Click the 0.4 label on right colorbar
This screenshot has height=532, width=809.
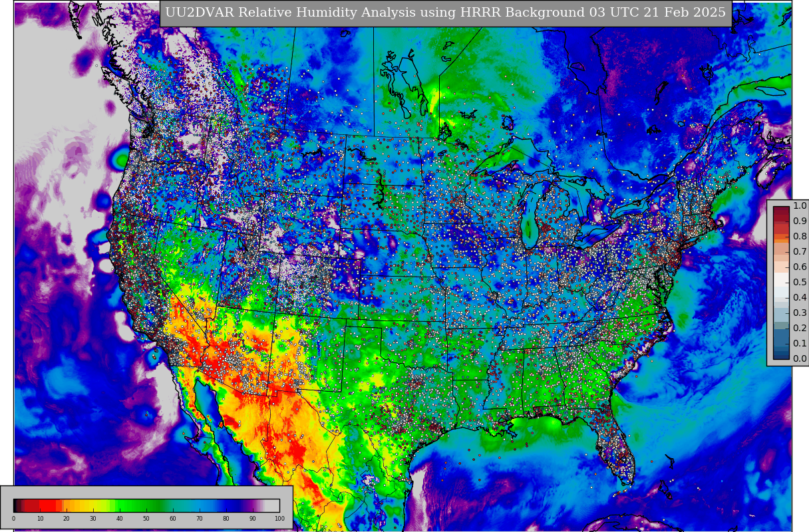pyautogui.click(x=800, y=298)
